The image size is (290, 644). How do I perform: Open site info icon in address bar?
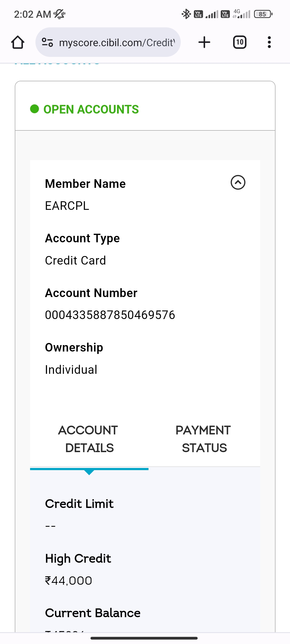[x=47, y=42]
